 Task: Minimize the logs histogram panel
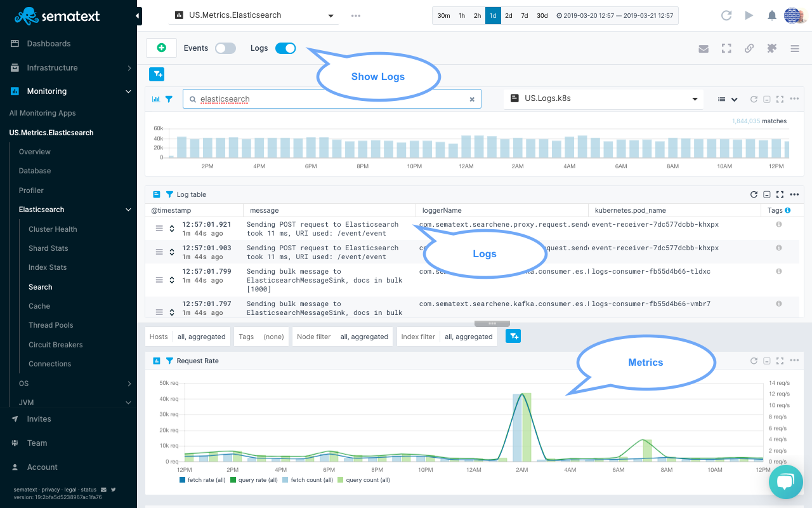(x=767, y=99)
